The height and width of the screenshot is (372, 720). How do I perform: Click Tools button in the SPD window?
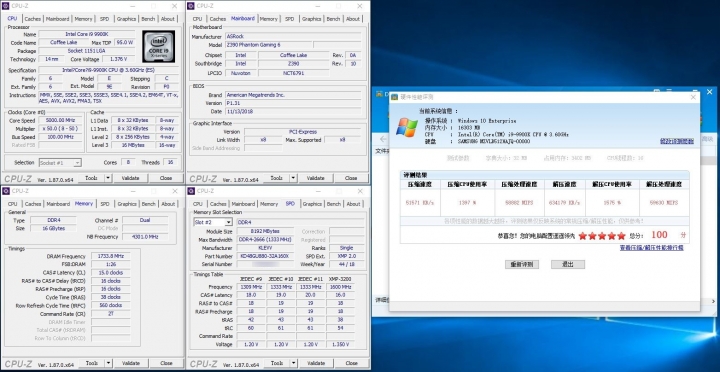tap(277, 363)
